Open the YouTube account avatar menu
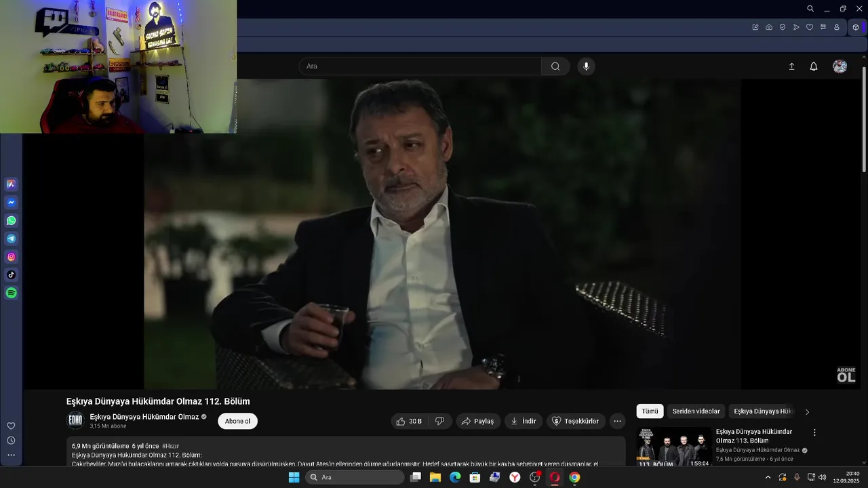The height and width of the screenshot is (488, 868). point(840,66)
